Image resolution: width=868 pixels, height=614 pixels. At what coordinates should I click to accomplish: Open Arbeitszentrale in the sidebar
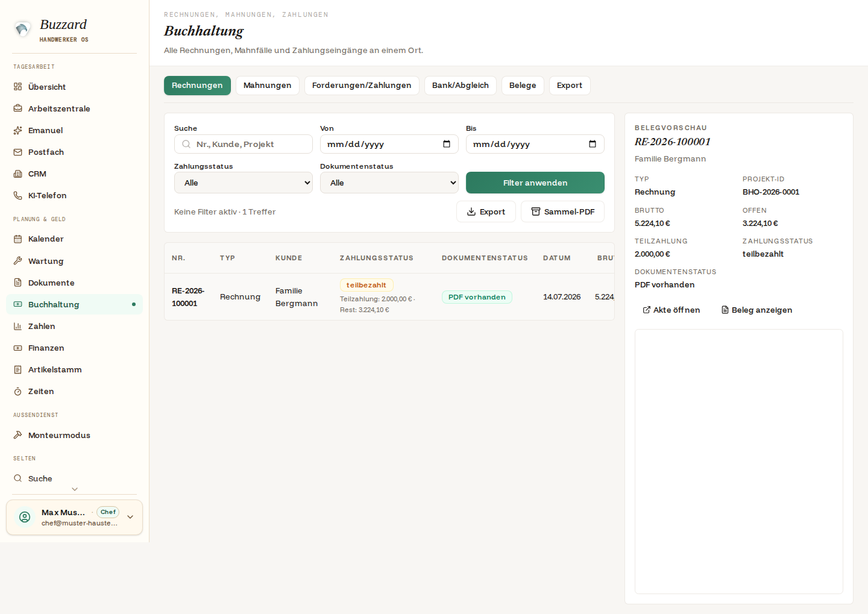[75, 108]
